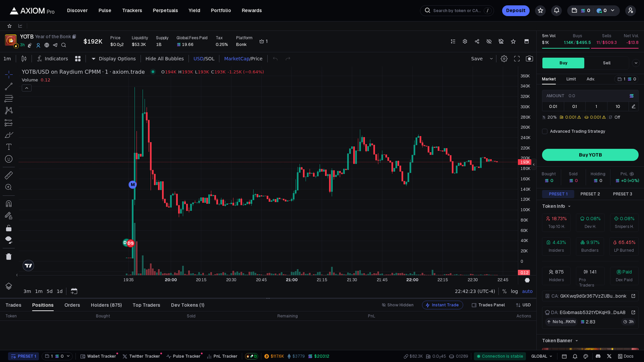Select the ruler measure tool

[x=9, y=175]
